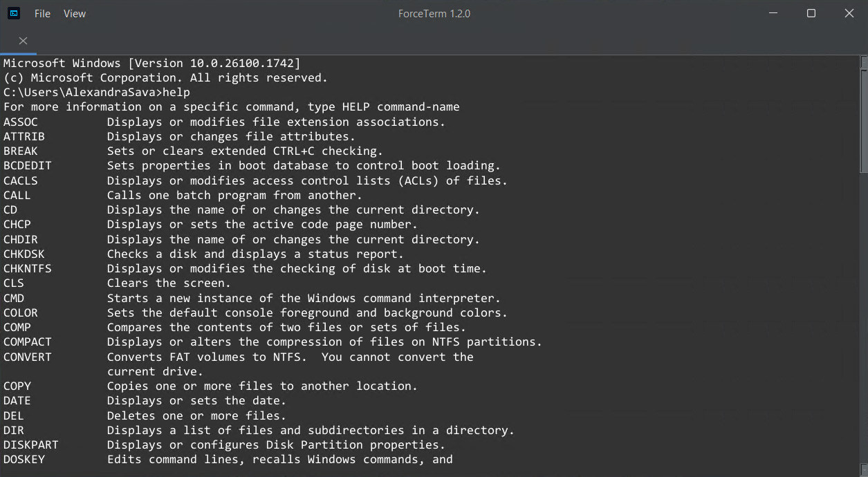Click the ForceTerm app icon in title bar

14,13
